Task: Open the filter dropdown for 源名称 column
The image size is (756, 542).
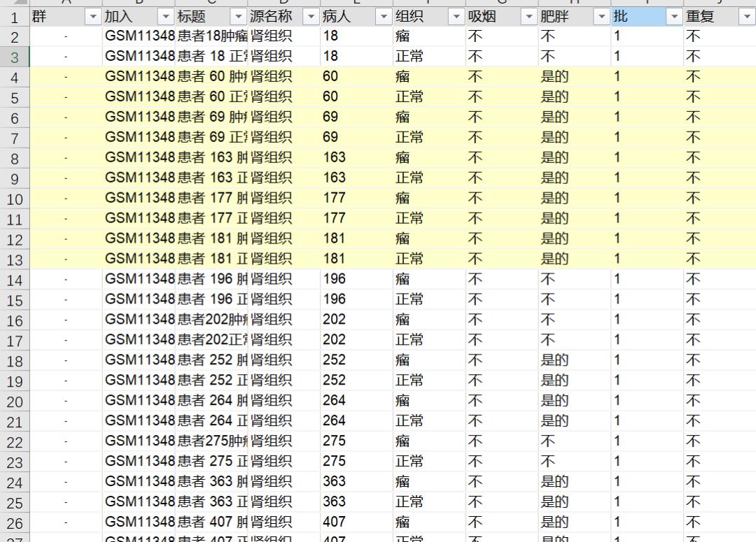Action: coord(311,17)
